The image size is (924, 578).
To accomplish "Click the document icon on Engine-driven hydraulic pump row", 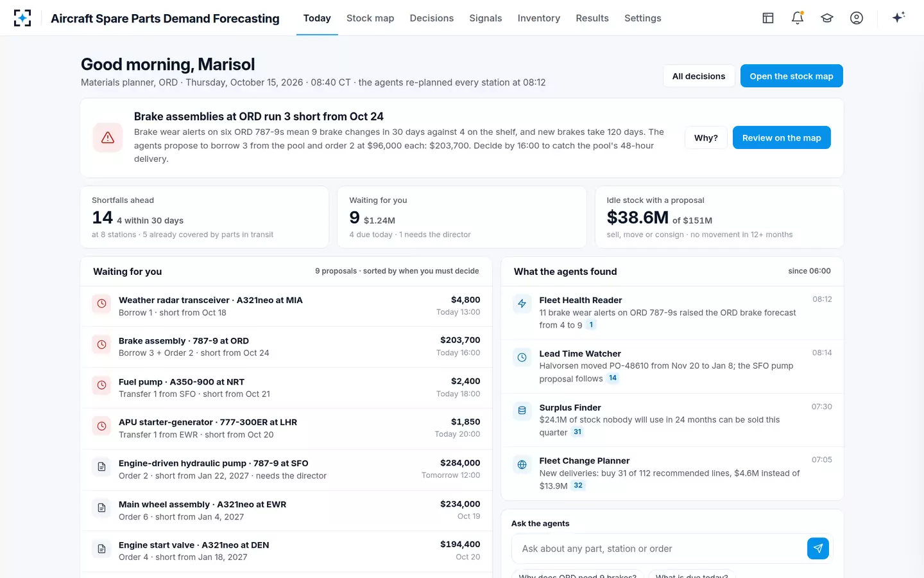I will 101,467.
